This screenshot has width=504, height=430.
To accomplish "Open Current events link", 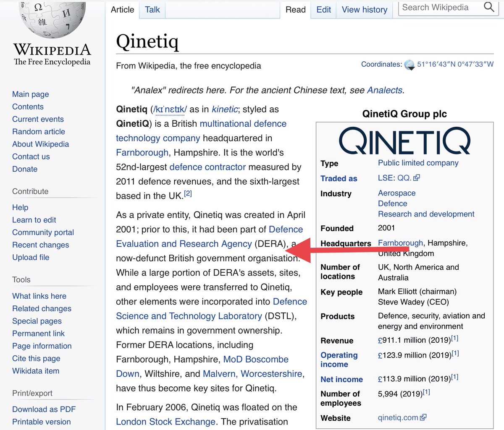I will click(x=38, y=119).
